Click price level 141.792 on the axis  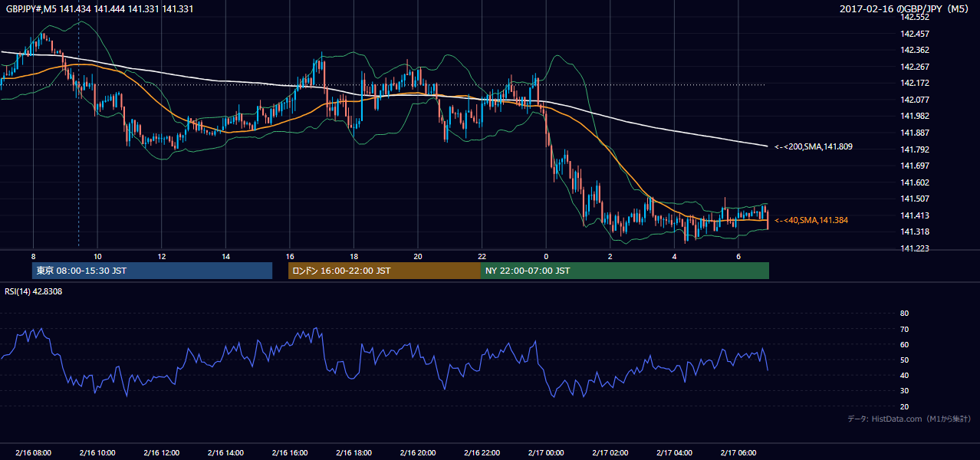click(x=916, y=149)
